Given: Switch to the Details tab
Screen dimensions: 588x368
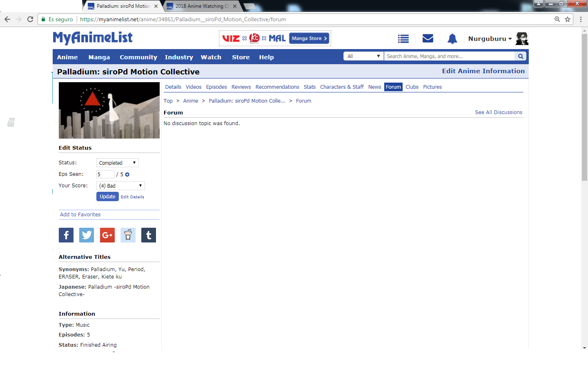Looking at the screenshot, I should (x=173, y=87).
